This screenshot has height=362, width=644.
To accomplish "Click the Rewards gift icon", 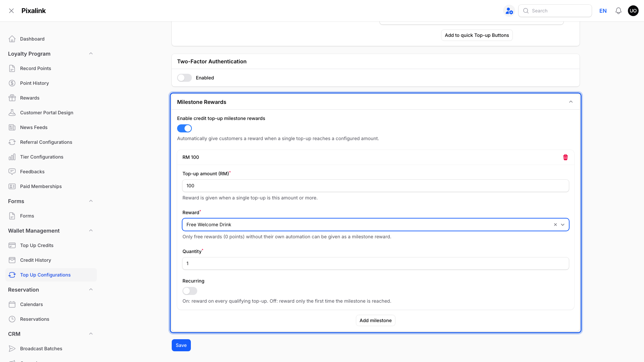I will coord(12,98).
